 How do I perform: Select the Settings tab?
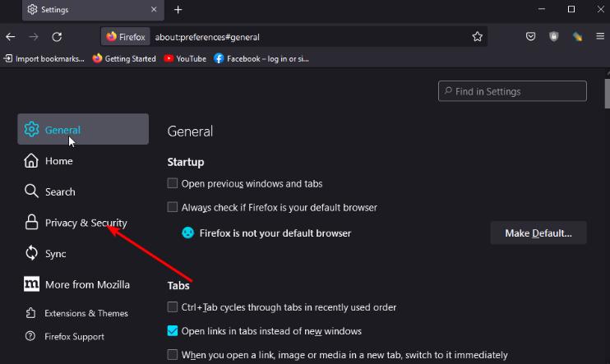pos(93,10)
